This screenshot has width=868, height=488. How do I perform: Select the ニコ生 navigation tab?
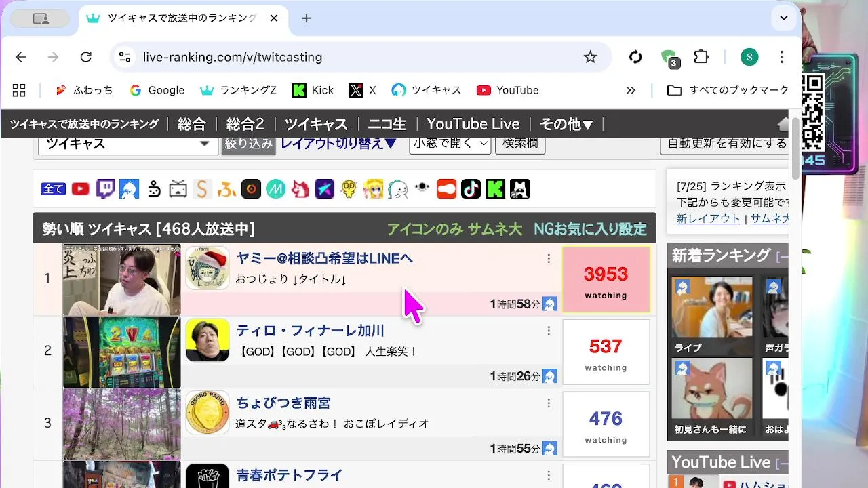[387, 124]
